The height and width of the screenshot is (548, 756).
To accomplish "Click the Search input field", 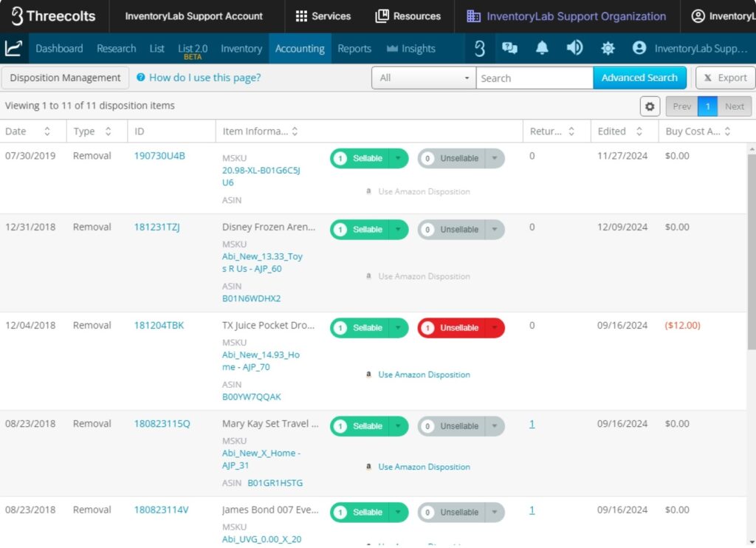I will click(534, 78).
